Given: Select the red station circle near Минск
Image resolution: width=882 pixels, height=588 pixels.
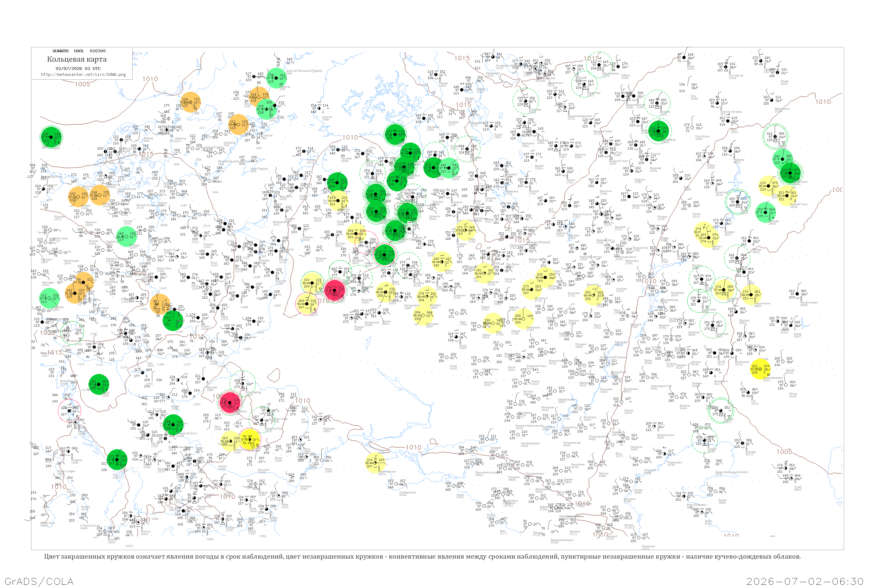Looking at the screenshot, I should click(x=334, y=290).
